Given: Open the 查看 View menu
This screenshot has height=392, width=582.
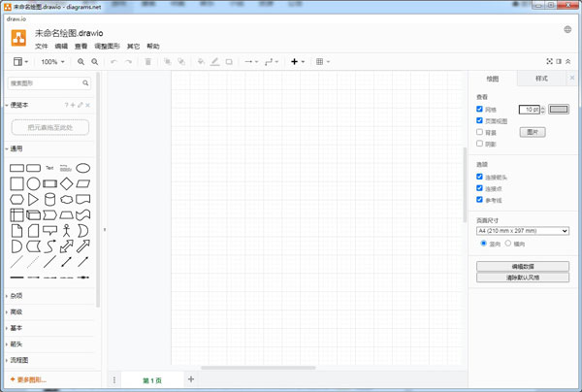Looking at the screenshot, I should tap(81, 46).
